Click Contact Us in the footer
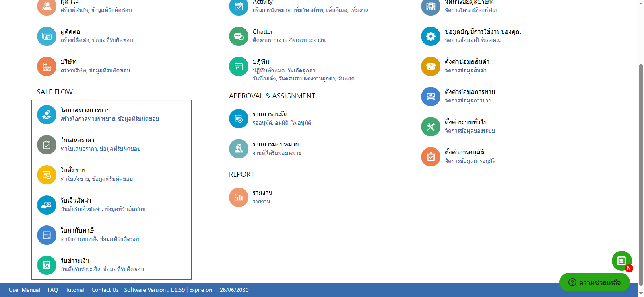The width and height of the screenshot is (644, 297). click(x=105, y=290)
